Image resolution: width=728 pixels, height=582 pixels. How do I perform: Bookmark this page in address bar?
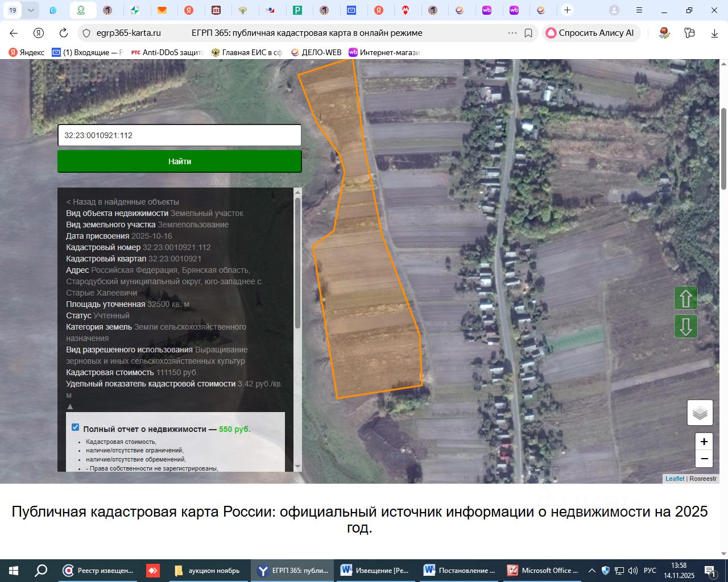point(528,33)
